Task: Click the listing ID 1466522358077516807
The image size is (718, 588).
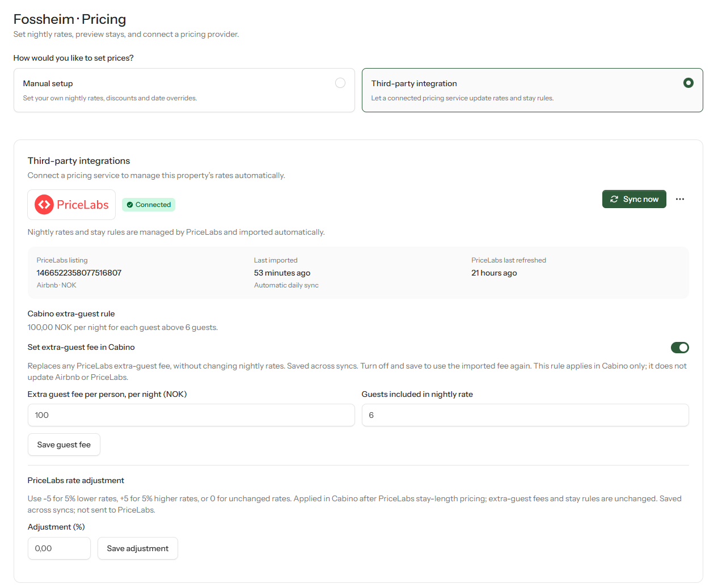Action: (x=79, y=273)
